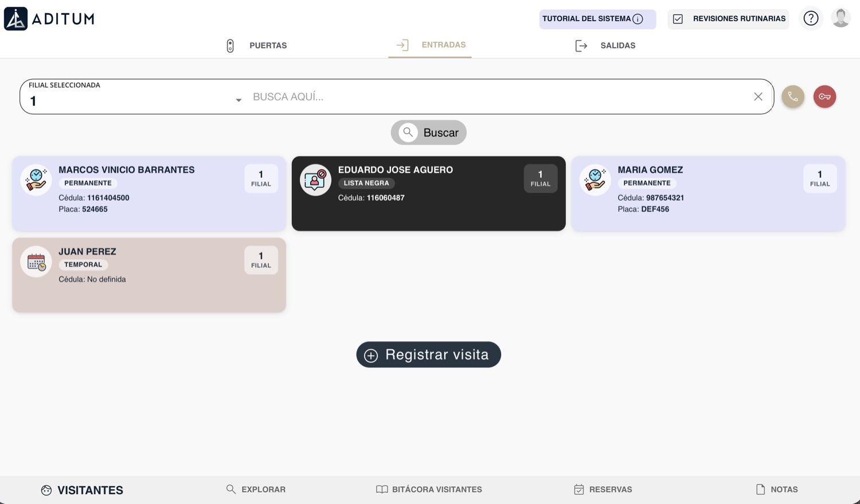This screenshot has height=504, width=860.
Task: Click the Temporal tag on Juan Perez
Action: [x=83, y=265]
